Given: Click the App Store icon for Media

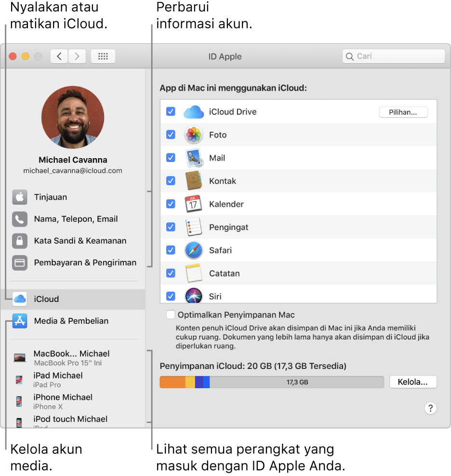Looking at the screenshot, I should pos(20,321).
